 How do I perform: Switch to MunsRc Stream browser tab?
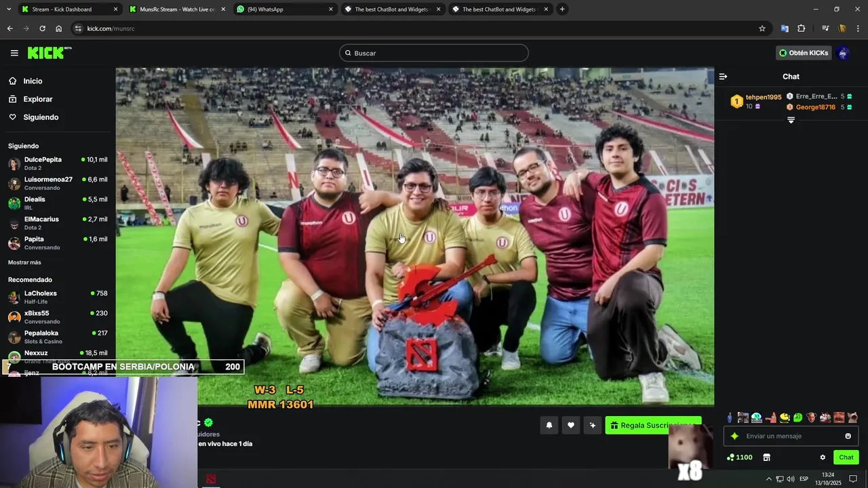point(176,9)
